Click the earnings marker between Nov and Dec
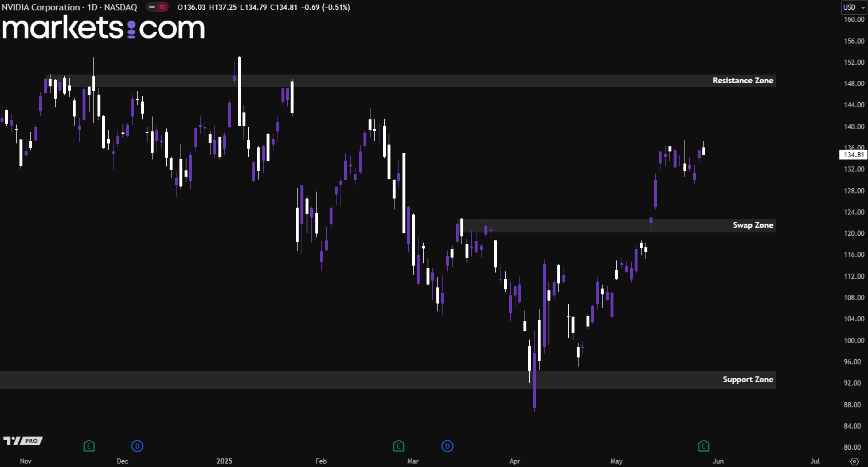The image size is (868, 467). [x=89, y=446]
